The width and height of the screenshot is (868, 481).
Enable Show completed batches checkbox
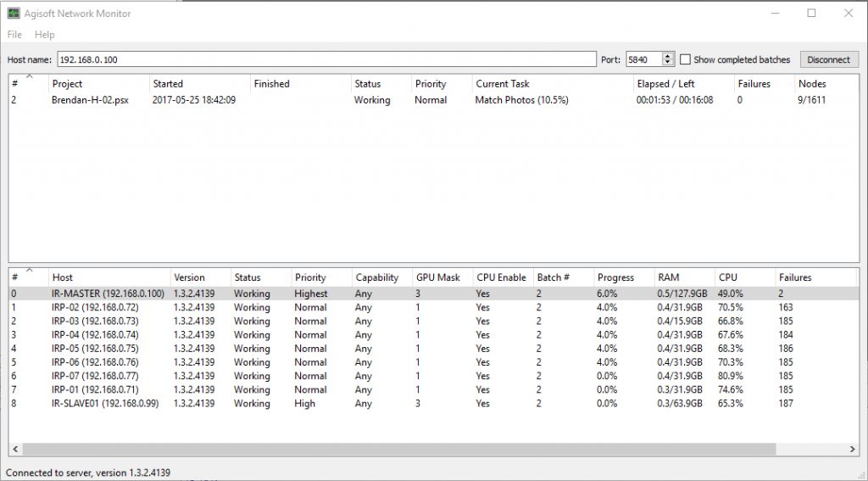(685, 59)
